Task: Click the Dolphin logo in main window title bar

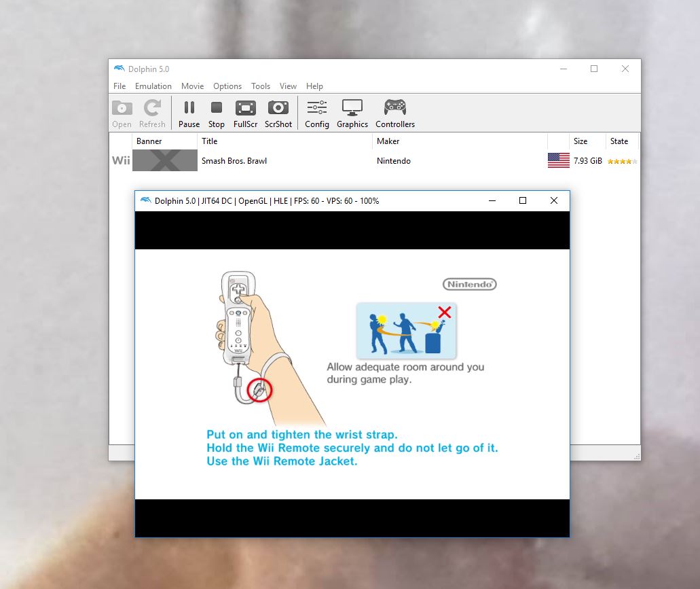Action: pos(119,69)
